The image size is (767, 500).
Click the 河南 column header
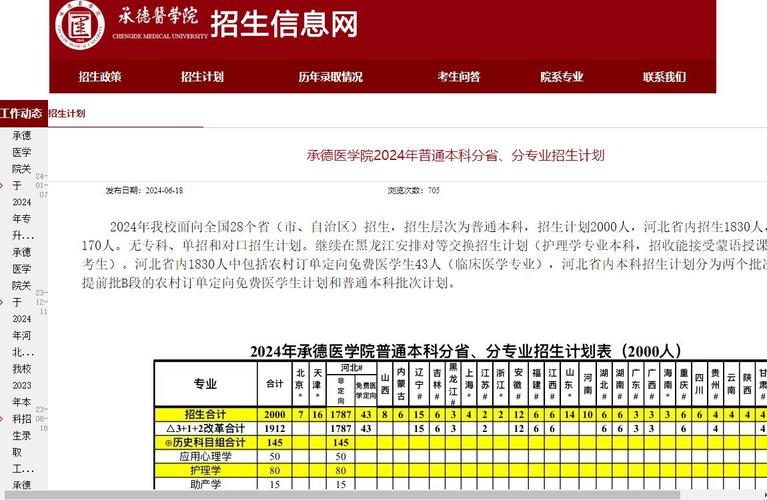pos(587,384)
